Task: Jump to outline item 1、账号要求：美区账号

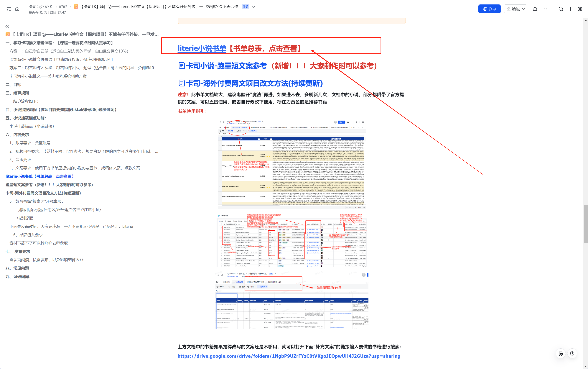Action: click(x=30, y=143)
